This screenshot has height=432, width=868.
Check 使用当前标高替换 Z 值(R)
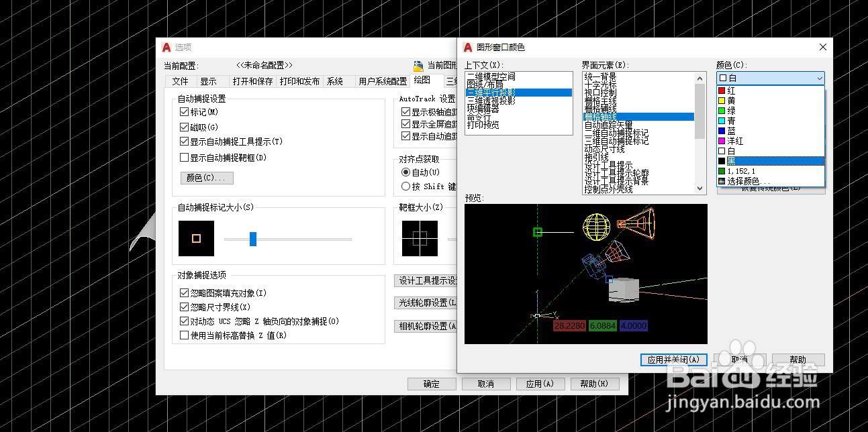coord(185,335)
